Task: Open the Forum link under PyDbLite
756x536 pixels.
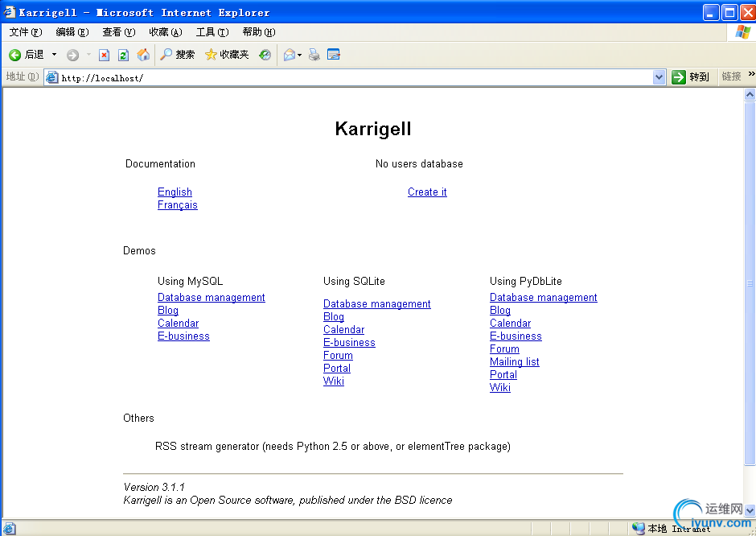Action: (x=504, y=348)
